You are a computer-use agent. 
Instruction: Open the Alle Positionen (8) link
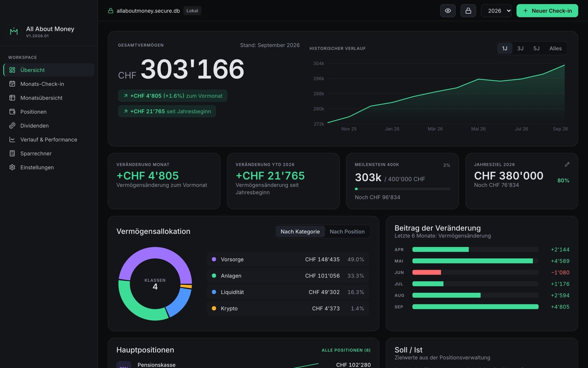346,350
